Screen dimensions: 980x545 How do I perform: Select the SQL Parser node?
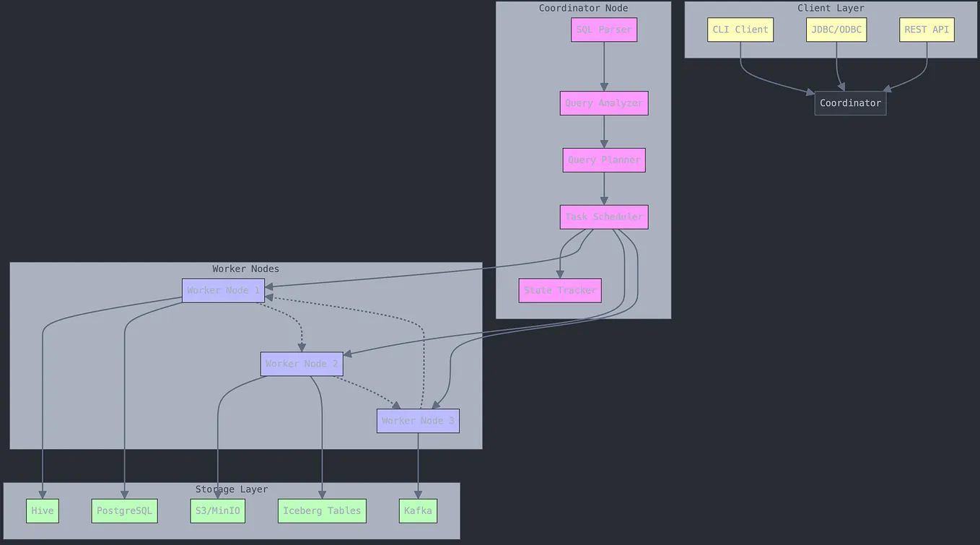[x=603, y=30]
